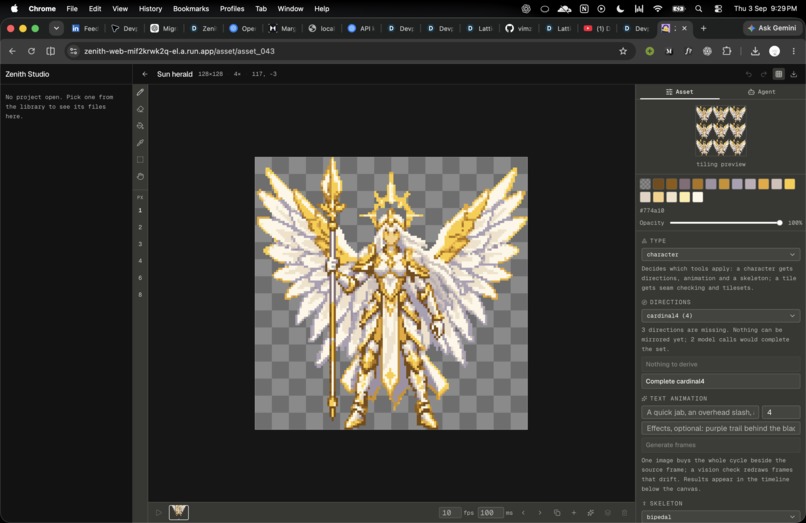Select the rectangular Marquee selection tool
This screenshot has height=523, width=806.
click(x=140, y=160)
